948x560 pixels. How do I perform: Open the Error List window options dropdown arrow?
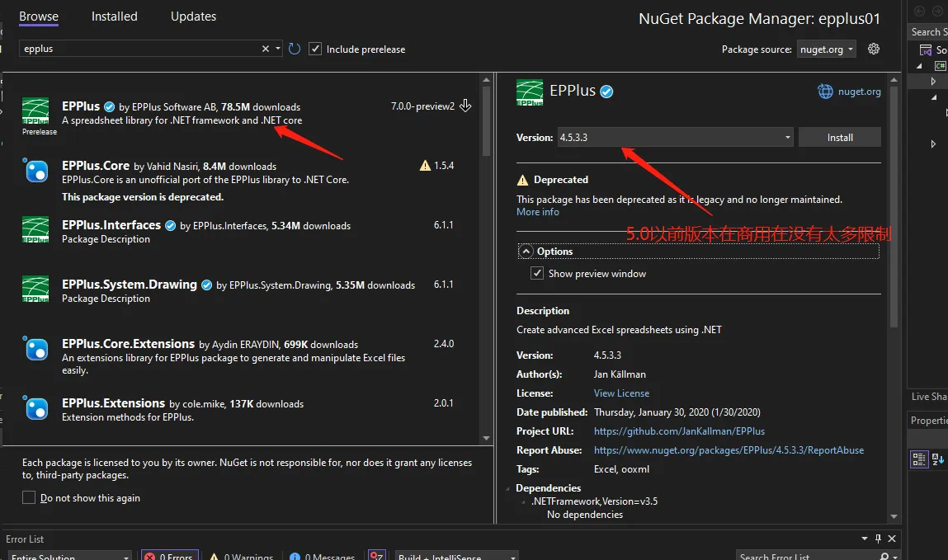coord(865,539)
